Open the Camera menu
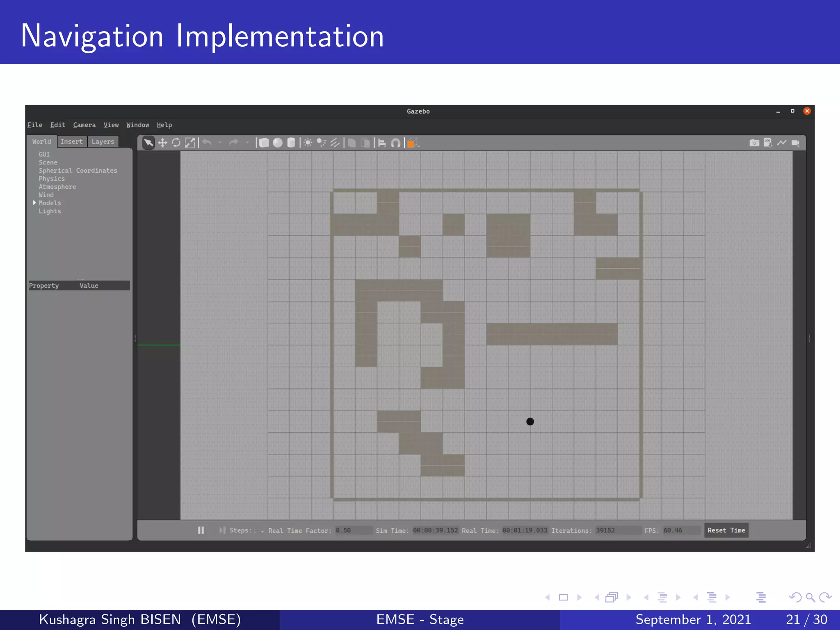 [x=84, y=125]
